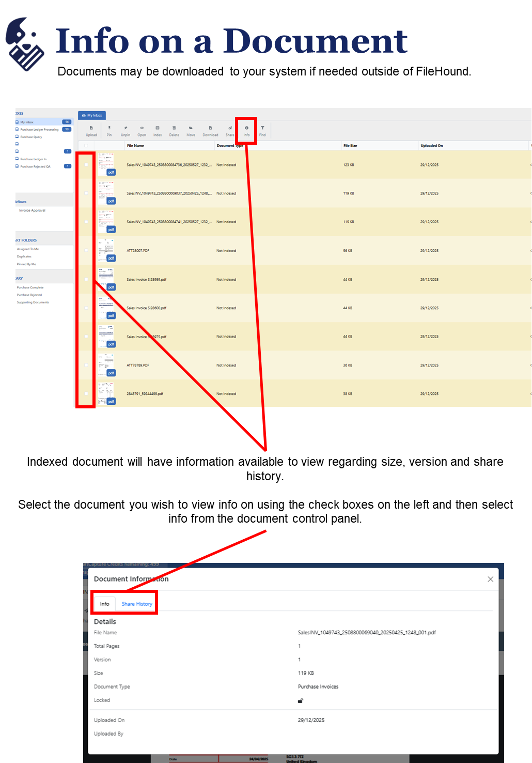The height and width of the screenshot is (763, 532).
Task: Click file name ATT28007.PDF
Action: coord(138,251)
